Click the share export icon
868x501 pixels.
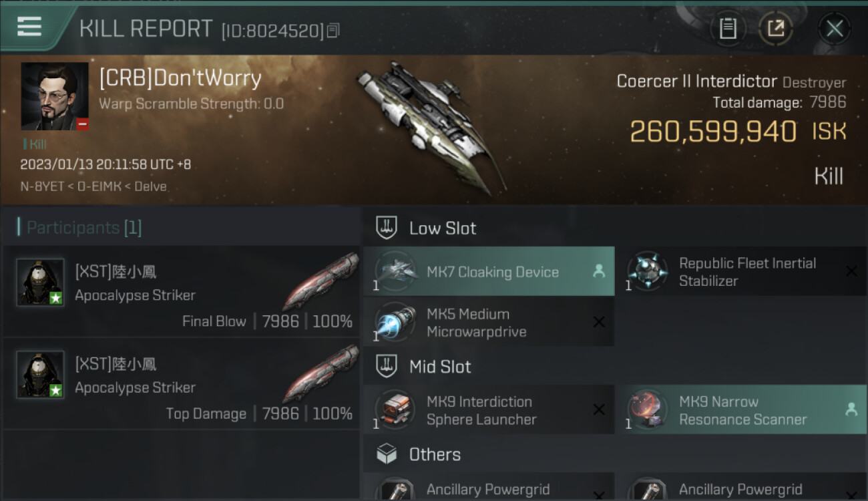coord(775,28)
